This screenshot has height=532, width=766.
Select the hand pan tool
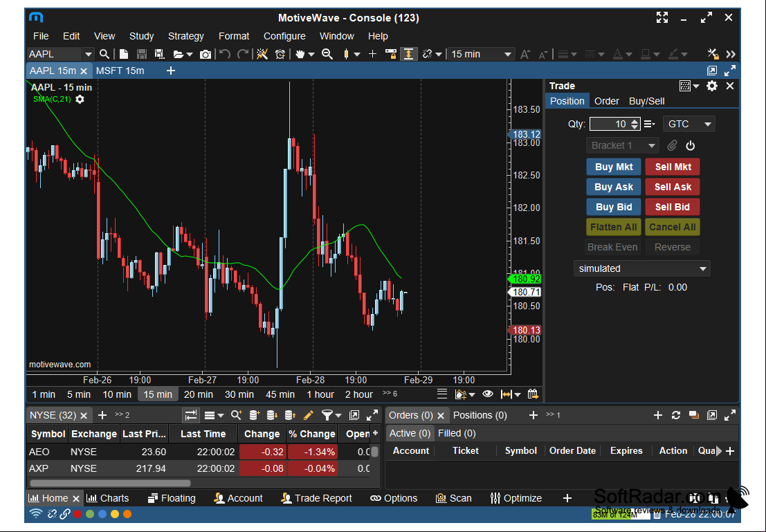300,54
